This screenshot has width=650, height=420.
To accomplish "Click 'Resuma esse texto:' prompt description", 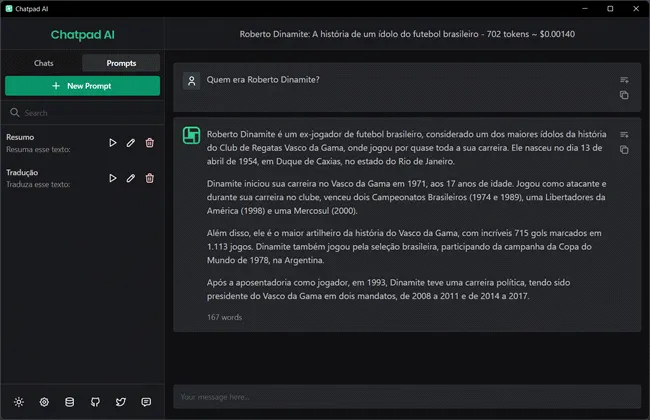I will 38,149.
